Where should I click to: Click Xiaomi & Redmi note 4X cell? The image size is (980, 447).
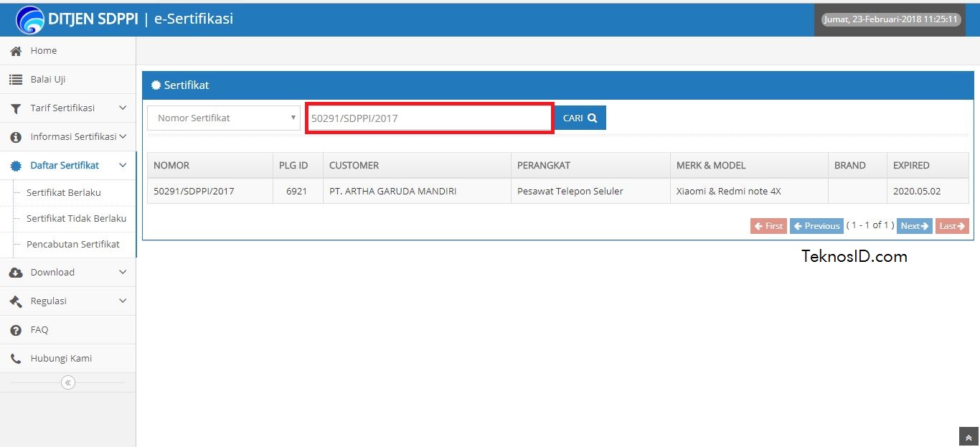[750, 191]
